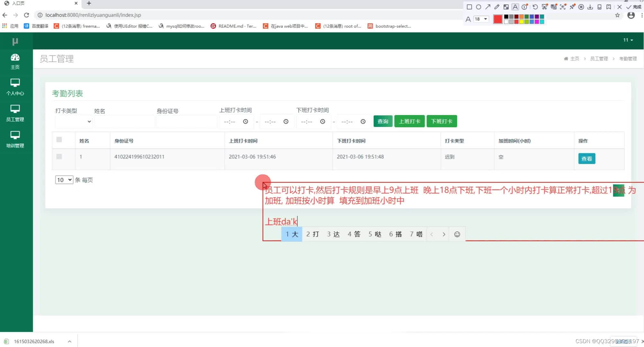Click the translate screenshot icon
The width and height of the screenshot is (644, 347).
(554, 7)
